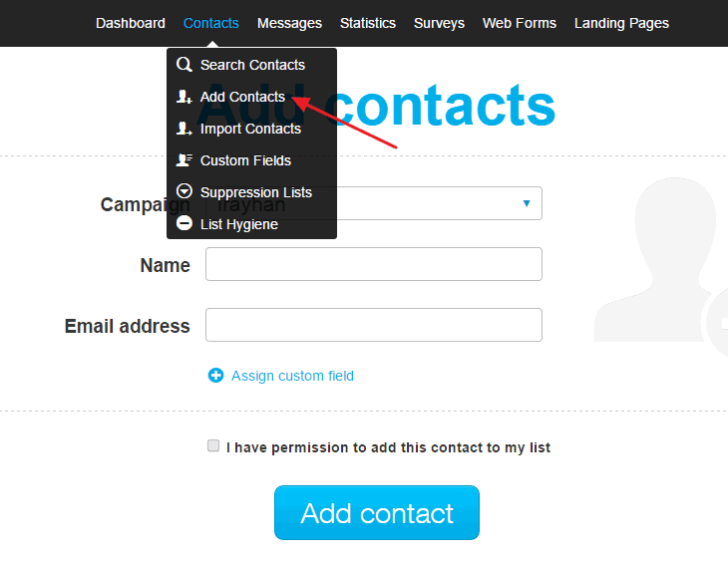Go to the Dashboard tab
The width and height of the screenshot is (728, 563).
131,23
